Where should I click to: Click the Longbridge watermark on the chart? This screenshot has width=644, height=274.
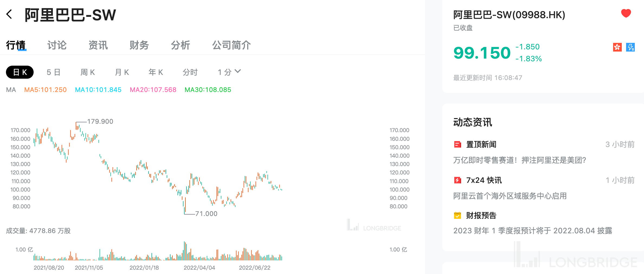pos(374,228)
